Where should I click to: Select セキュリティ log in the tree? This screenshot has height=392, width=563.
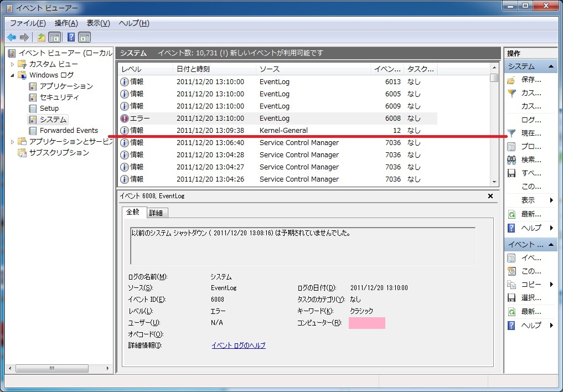click(x=59, y=97)
